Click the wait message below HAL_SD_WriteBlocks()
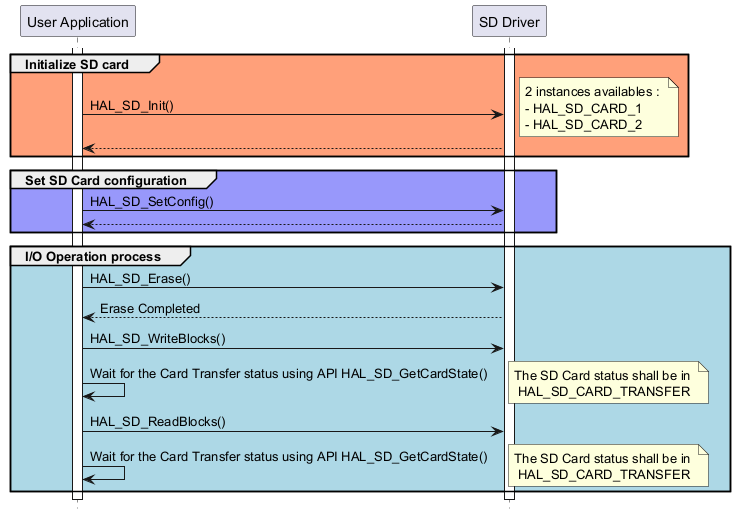 (289, 373)
